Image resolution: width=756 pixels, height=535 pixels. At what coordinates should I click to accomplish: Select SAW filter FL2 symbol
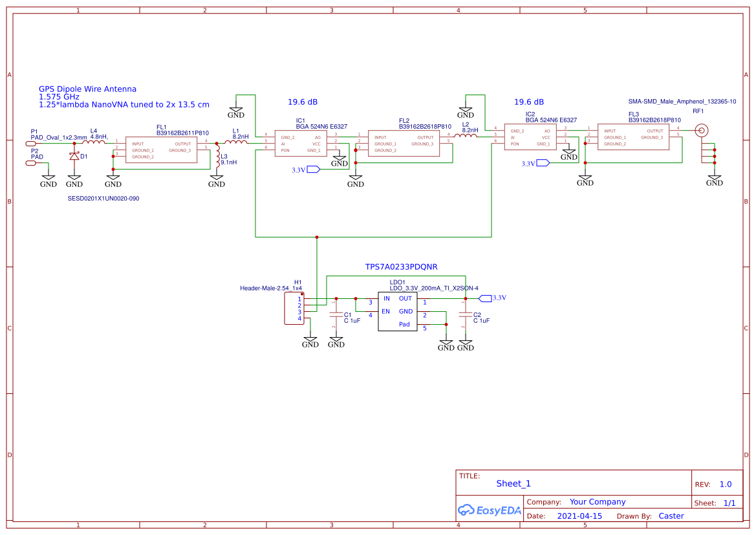(x=404, y=143)
